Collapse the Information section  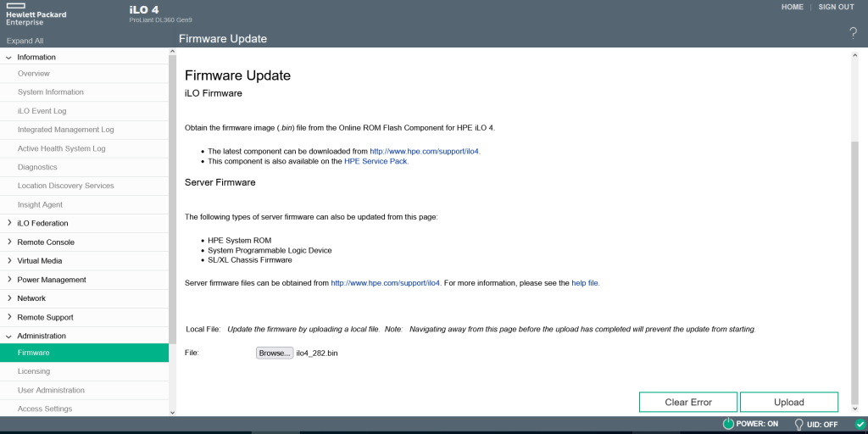click(x=8, y=57)
